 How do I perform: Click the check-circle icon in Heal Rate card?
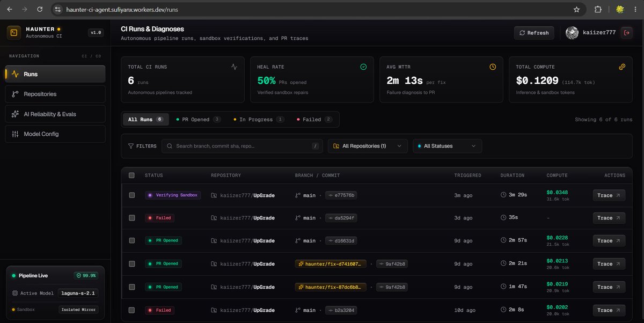[x=363, y=67]
